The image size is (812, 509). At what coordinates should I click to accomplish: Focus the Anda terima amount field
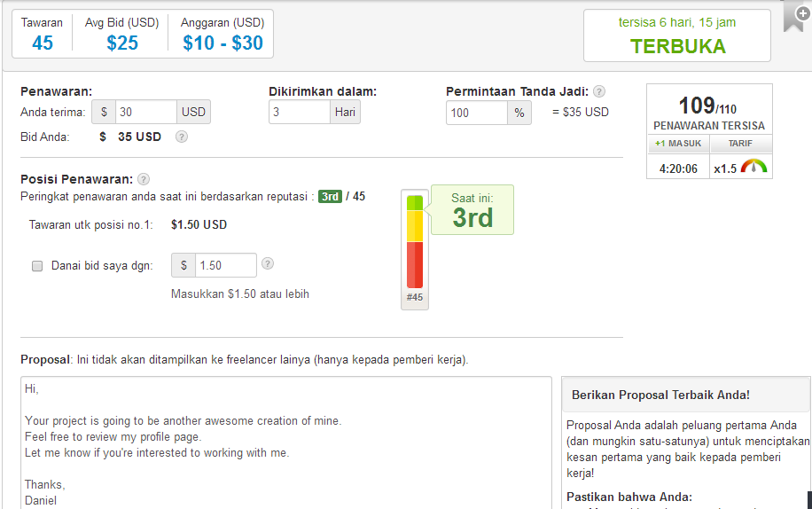pyautogui.click(x=145, y=113)
